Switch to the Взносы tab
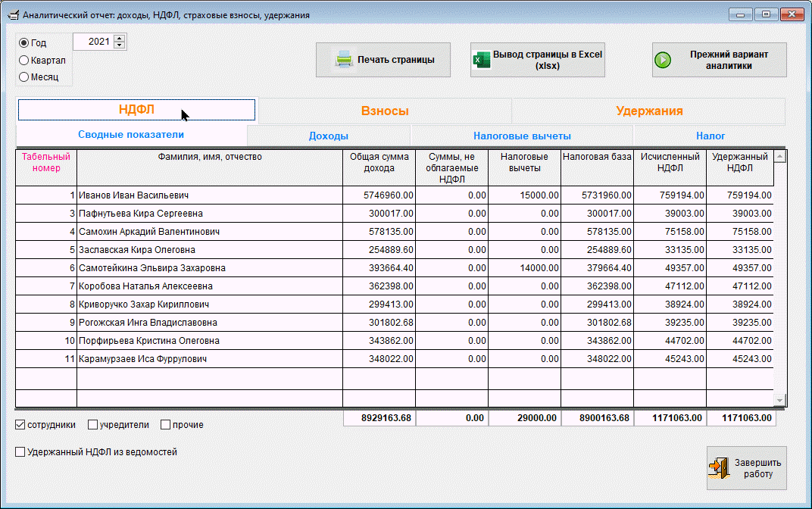The height and width of the screenshot is (509, 812). click(385, 111)
